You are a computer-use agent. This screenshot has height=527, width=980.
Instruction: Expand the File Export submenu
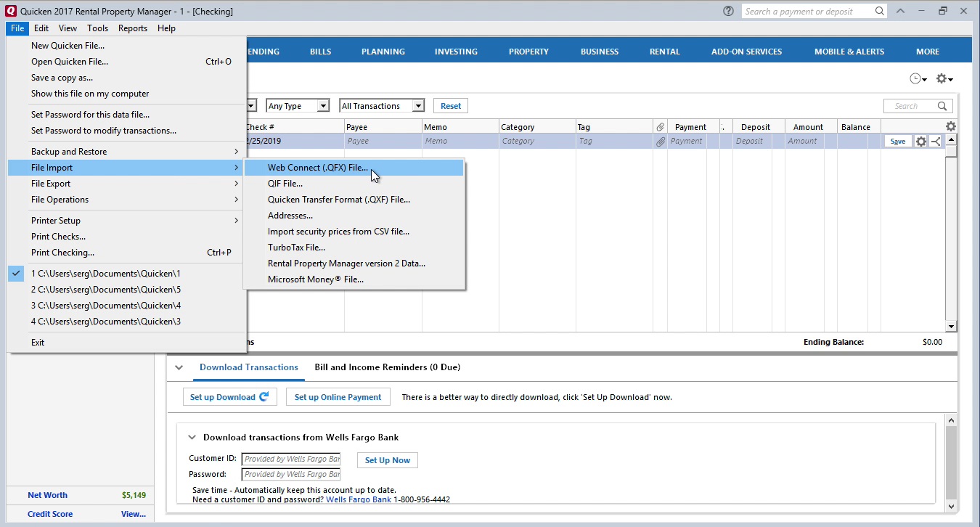(x=128, y=184)
